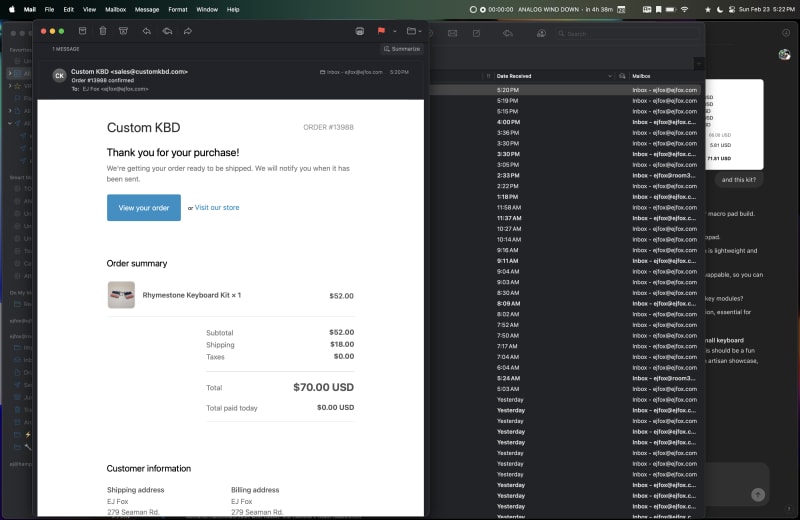Open the Window menu
The width and height of the screenshot is (800, 520).
[x=207, y=9]
